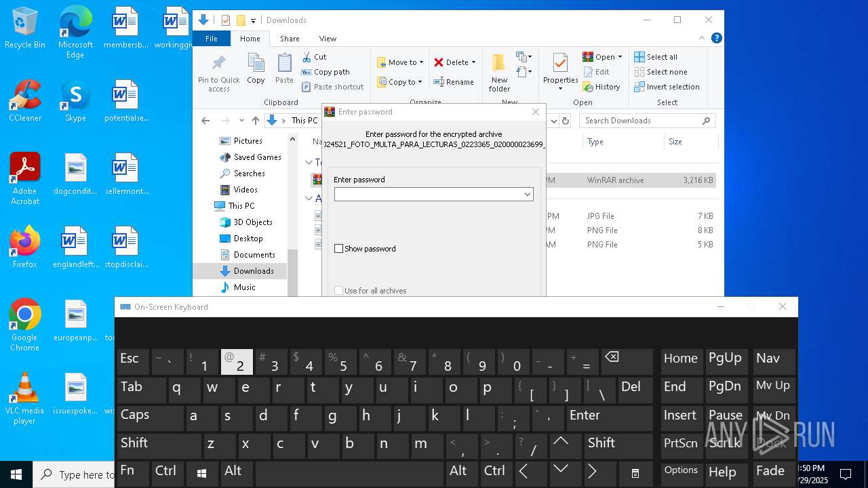Expand the Delete dropdown arrow
868x488 pixels.
click(x=473, y=62)
